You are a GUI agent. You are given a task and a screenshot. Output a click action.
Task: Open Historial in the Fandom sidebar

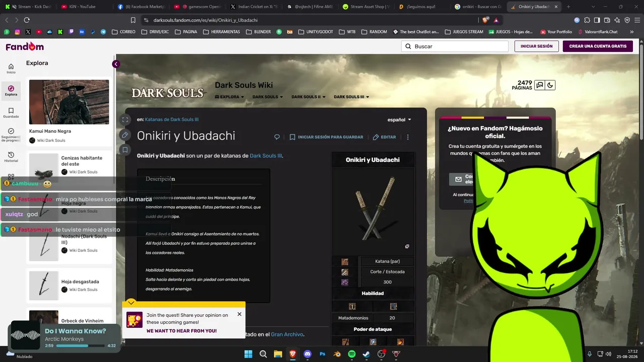click(x=11, y=157)
